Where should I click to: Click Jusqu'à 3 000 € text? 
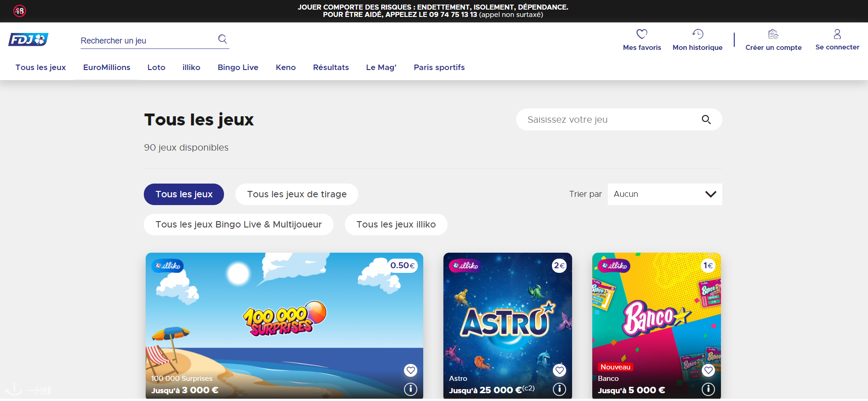185,390
